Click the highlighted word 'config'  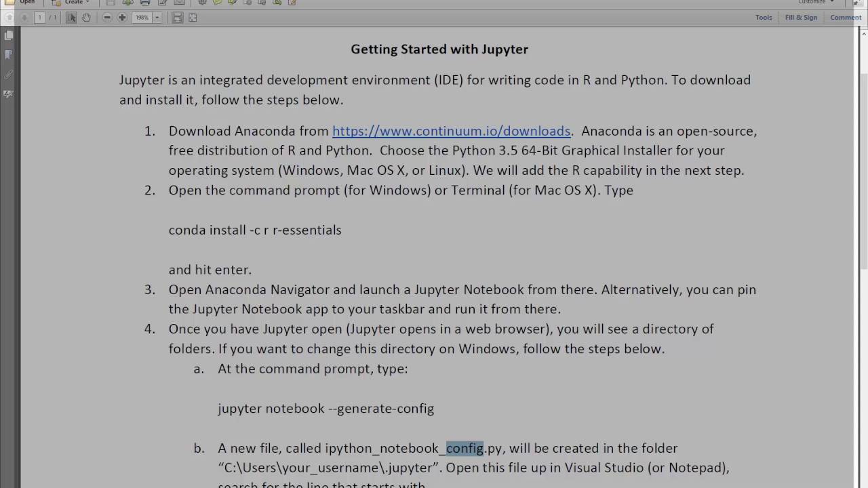pyautogui.click(x=465, y=448)
